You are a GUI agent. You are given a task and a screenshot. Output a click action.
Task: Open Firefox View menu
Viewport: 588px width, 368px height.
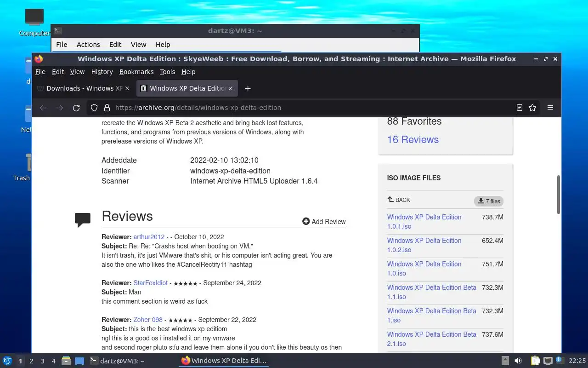[77, 72]
